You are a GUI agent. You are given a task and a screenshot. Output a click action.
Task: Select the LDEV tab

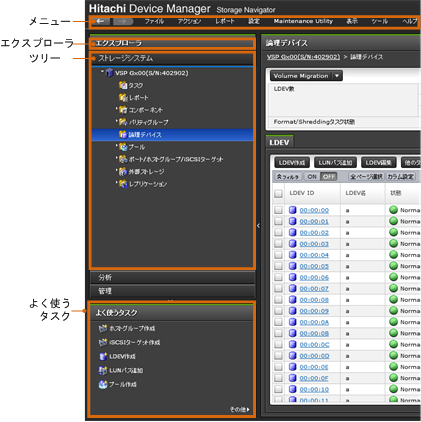pyautogui.click(x=279, y=142)
